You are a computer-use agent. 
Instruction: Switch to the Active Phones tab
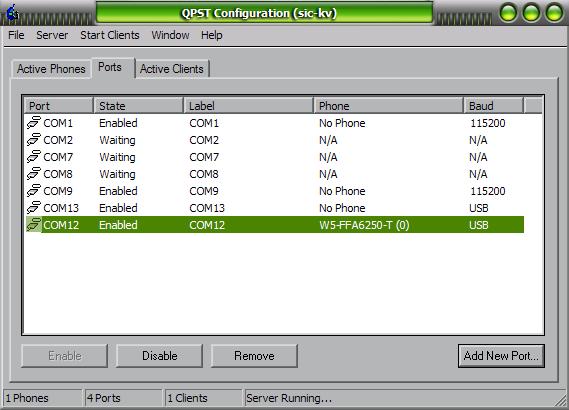[51, 69]
